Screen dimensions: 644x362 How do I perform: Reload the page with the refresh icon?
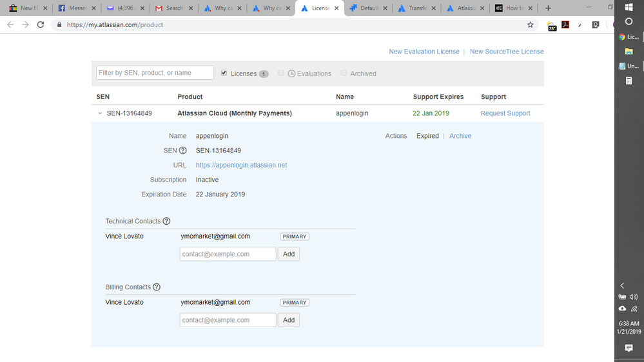click(40, 24)
